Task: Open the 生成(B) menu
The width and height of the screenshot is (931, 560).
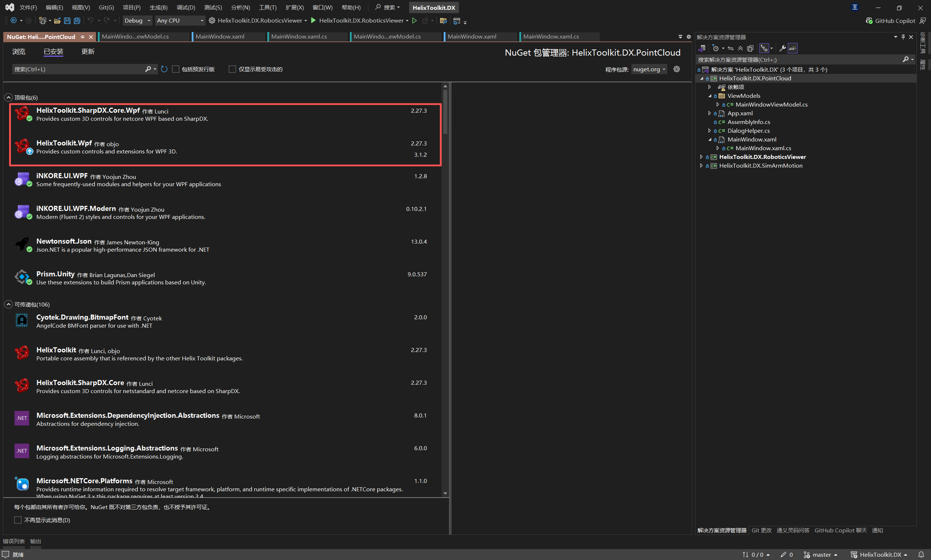Action: (158, 8)
